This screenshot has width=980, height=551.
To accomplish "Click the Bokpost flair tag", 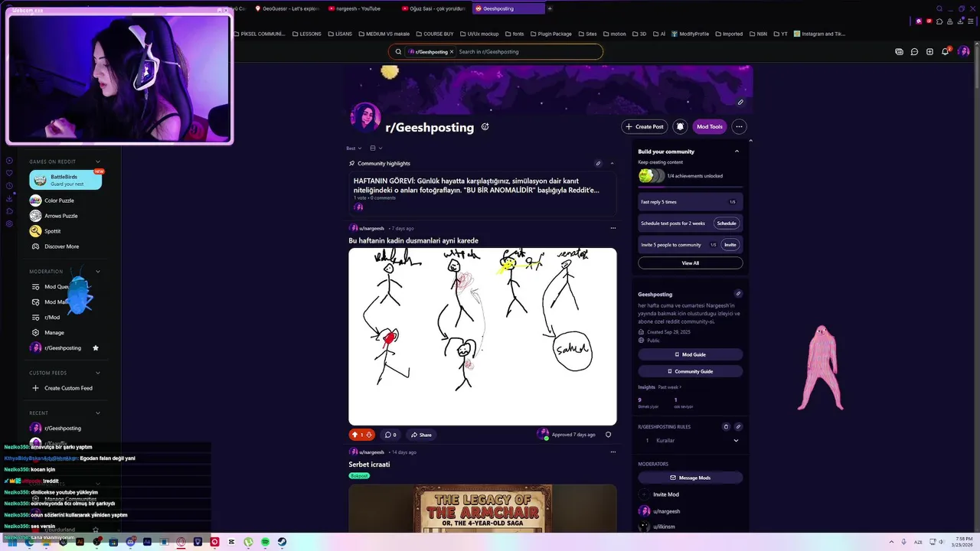I will (x=359, y=476).
